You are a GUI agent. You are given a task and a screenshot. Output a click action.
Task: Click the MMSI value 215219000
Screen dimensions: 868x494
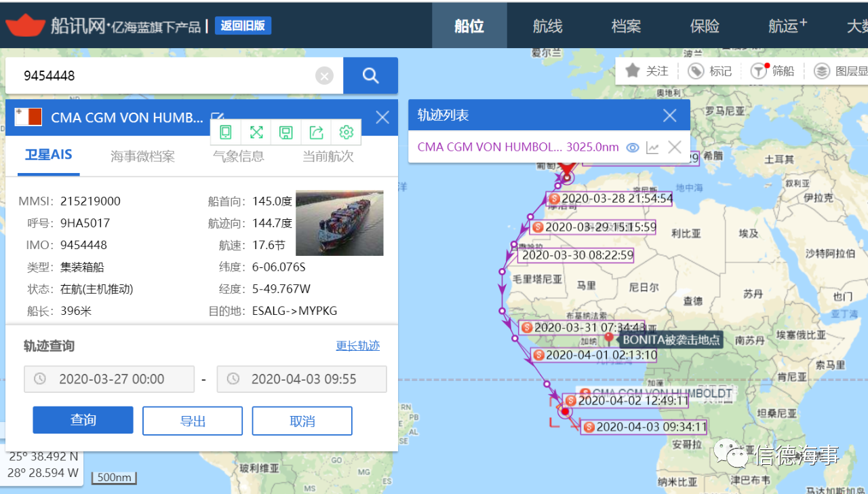click(90, 202)
